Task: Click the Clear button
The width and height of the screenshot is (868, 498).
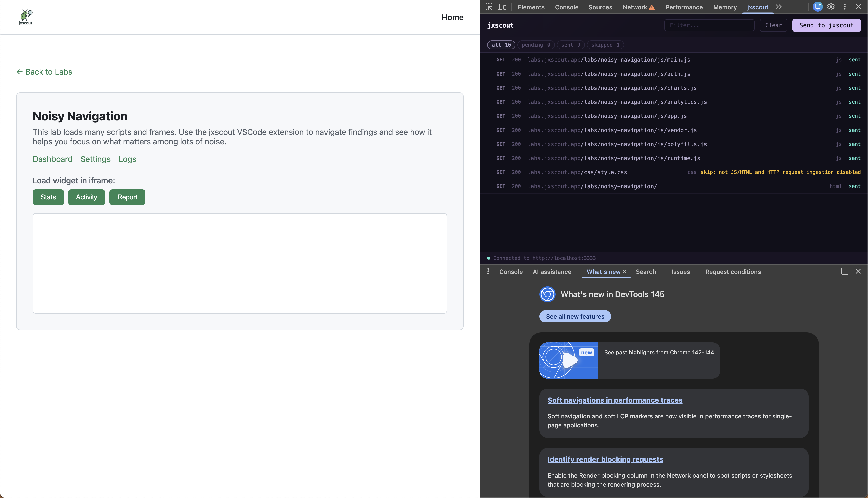Action: click(x=773, y=25)
